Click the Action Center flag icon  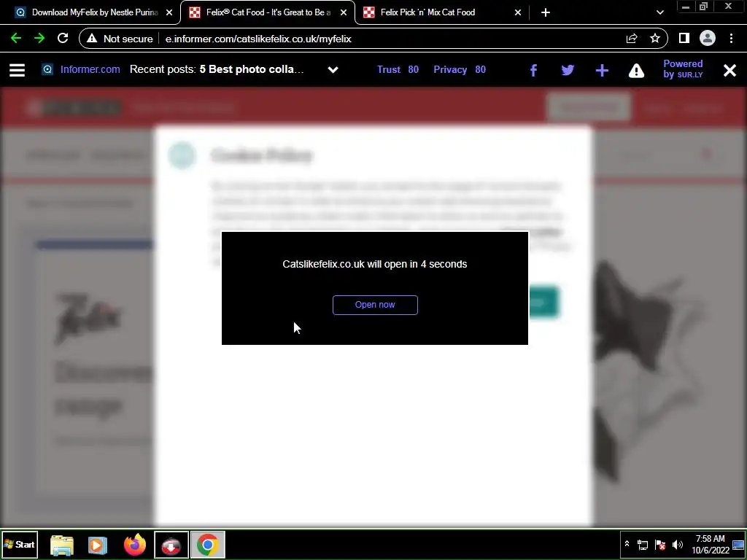(660, 545)
